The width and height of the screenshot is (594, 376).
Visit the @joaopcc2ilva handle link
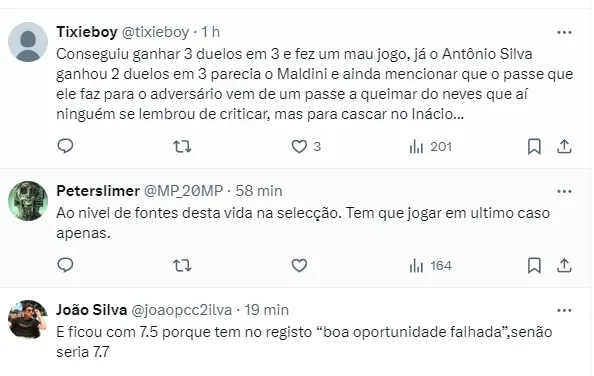181,310
